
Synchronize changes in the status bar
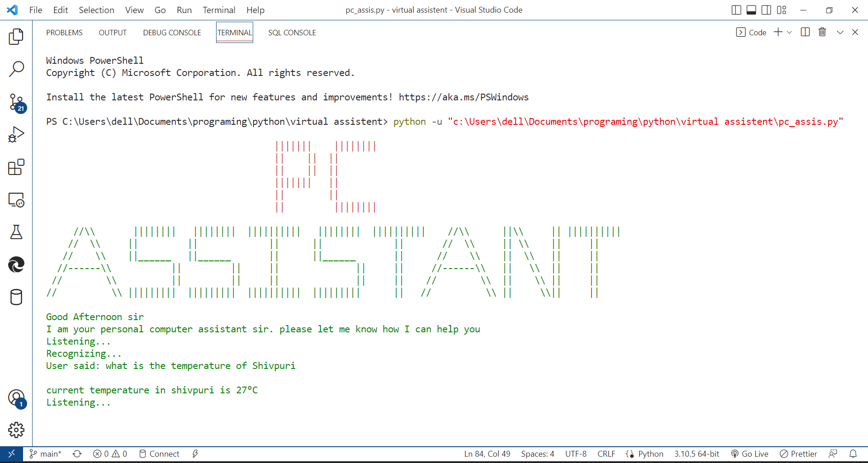[77, 454]
